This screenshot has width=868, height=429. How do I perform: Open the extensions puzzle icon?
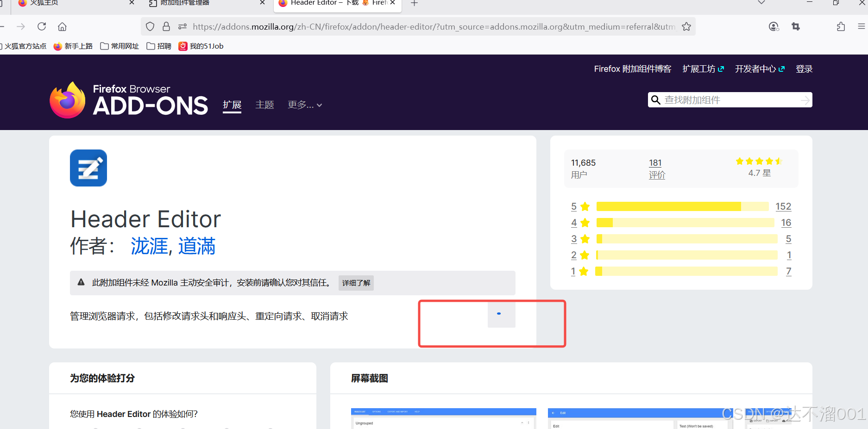pyautogui.click(x=840, y=26)
